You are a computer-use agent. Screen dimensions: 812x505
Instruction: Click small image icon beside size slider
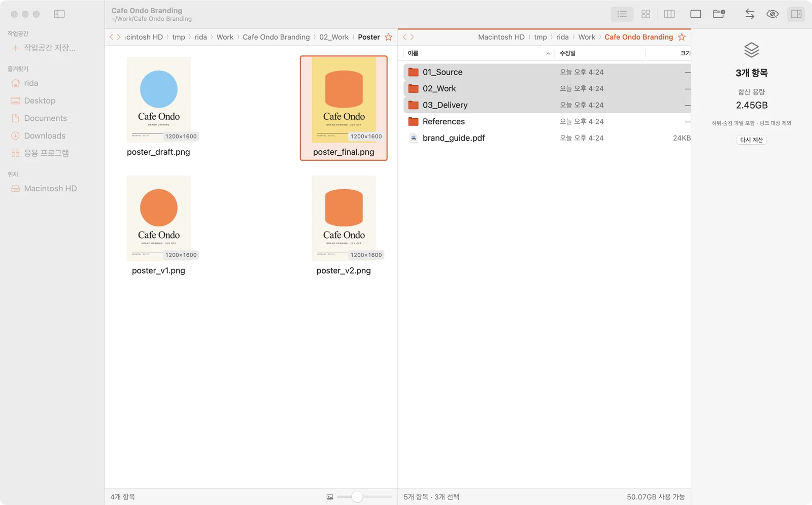[x=330, y=497]
